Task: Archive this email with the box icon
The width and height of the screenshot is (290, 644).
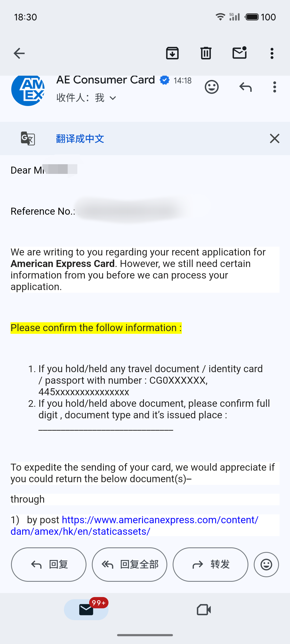Action: click(172, 53)
